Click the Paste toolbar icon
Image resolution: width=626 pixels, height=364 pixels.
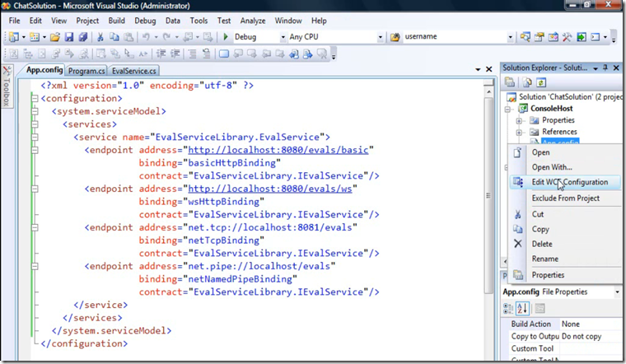128,37
